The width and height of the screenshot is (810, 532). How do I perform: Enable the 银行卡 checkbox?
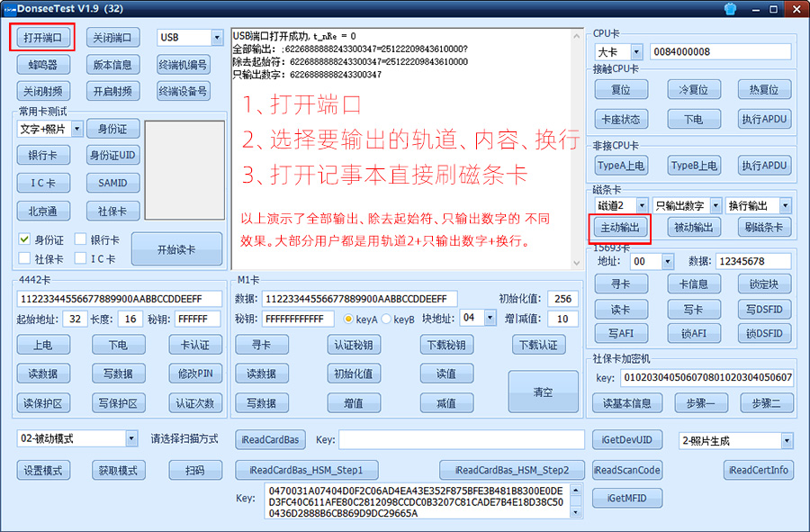pyautogui.click(x=81, y=239)
